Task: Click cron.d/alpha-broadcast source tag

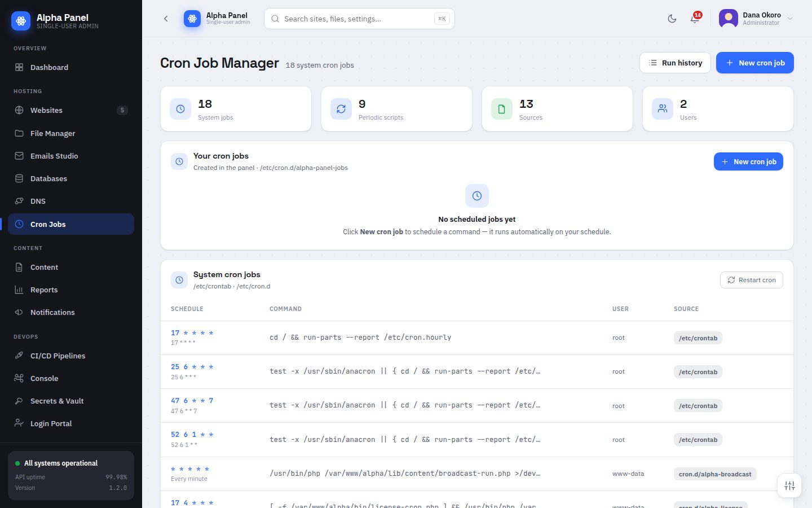Action: [x=715, y=474]
